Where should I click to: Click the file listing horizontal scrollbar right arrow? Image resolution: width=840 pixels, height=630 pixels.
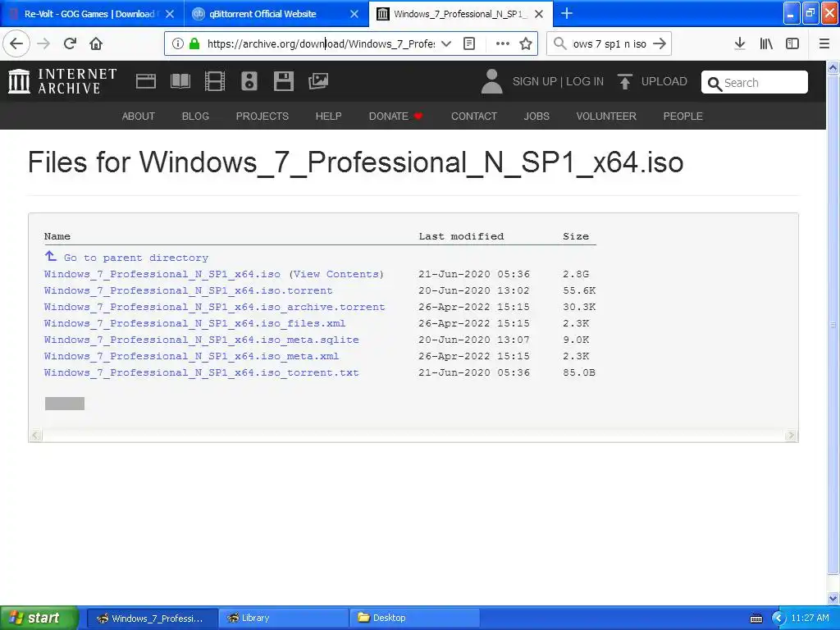[791, 435]
